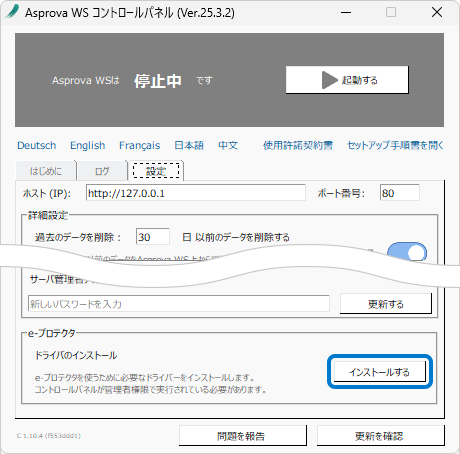Screen dimensions: 460x454
Task: Open the セットアップ手順書を開く setup guide link
Action: pyautogui.click(x=395, y=146)
